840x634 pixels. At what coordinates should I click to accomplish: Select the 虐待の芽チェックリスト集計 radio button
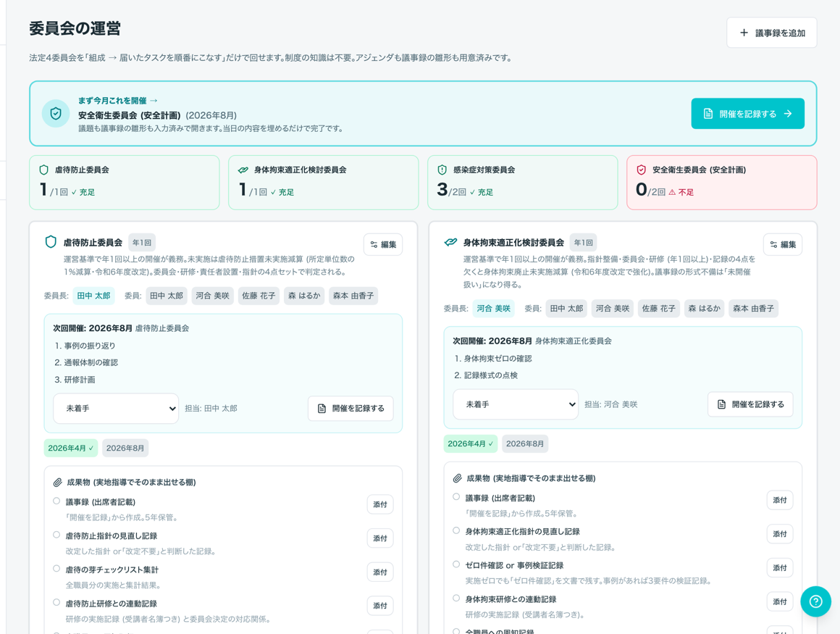[x=56, y=569]
